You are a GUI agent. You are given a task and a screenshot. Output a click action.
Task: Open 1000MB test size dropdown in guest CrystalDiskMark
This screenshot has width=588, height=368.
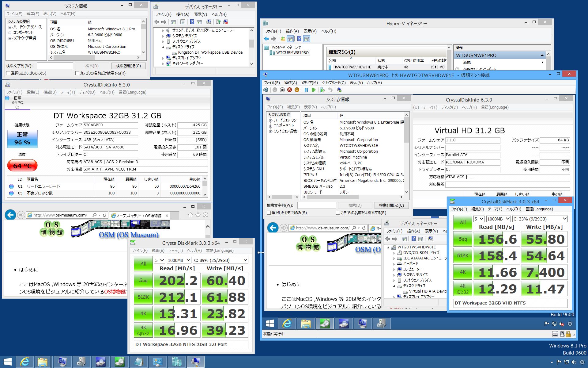coord(499,219)
